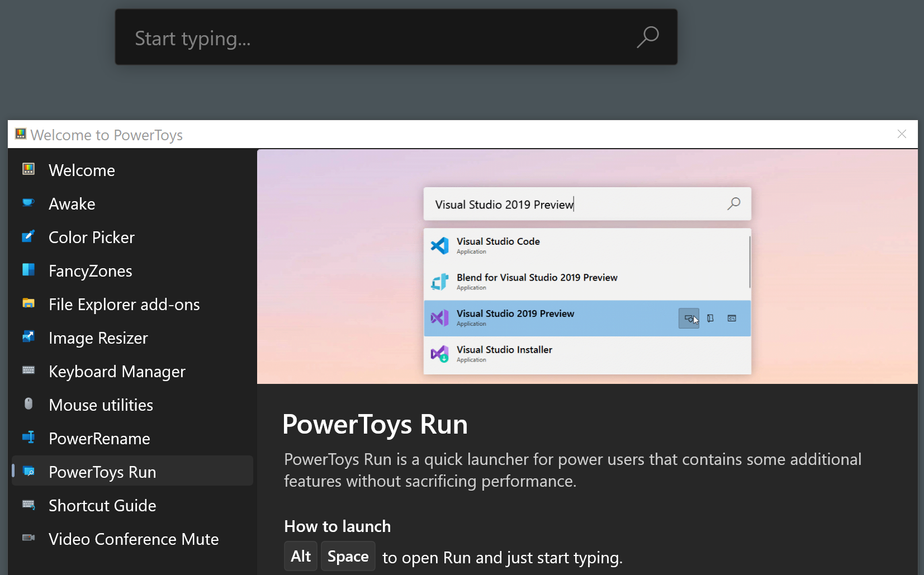The height and width of the screenshot is (575, 924).
Task: Select the PowerToys Run sidebar entry
Action: [x=132, y=471]
